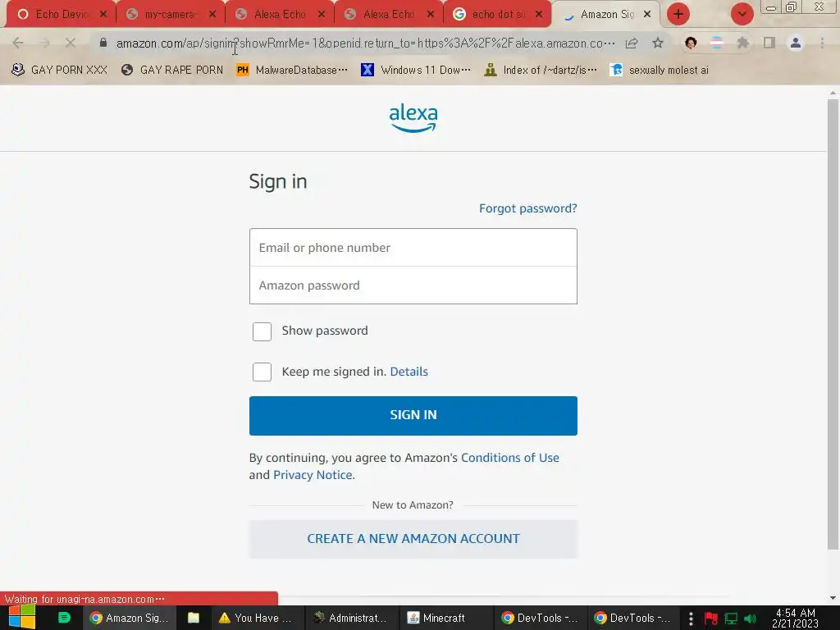Bookmark this page with the star icon
This screenshot has width=840, height=630.
click(x=658, y=43)
